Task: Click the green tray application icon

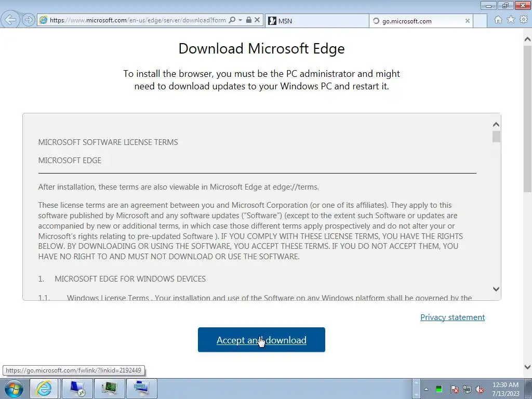Action: click(439, 389)
